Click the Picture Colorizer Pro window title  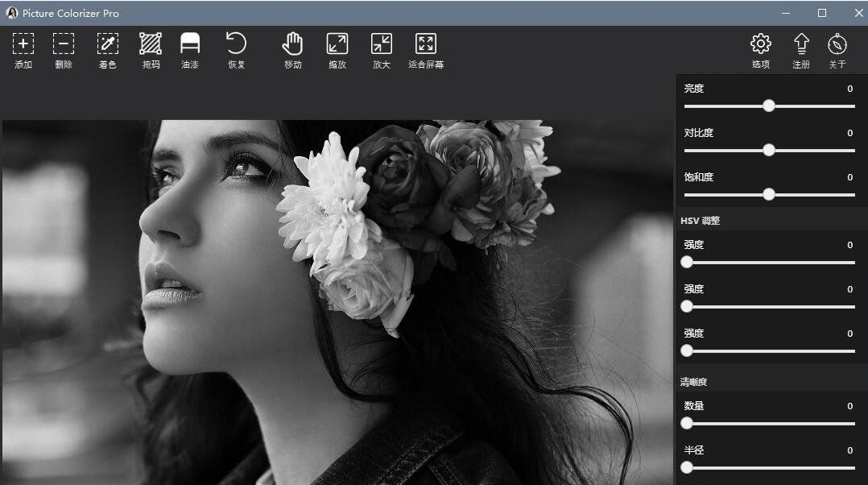[x=70, y=13]
